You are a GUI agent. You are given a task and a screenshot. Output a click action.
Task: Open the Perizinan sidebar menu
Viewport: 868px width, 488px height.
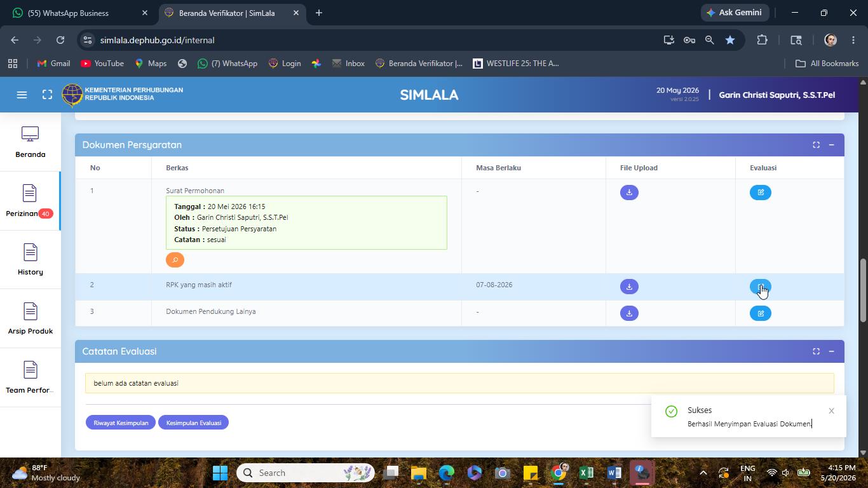[30, 201]
